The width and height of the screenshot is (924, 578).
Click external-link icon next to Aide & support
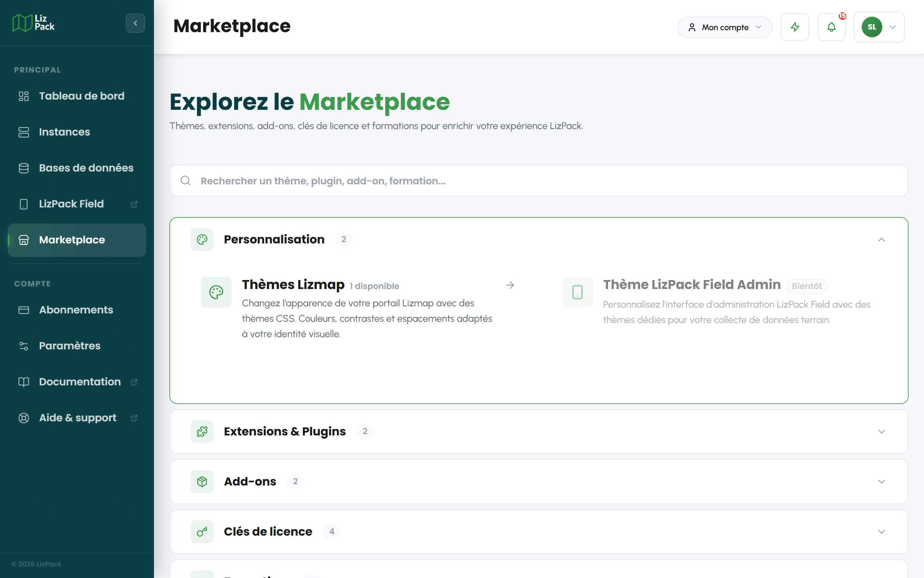(x=134, y=418)
